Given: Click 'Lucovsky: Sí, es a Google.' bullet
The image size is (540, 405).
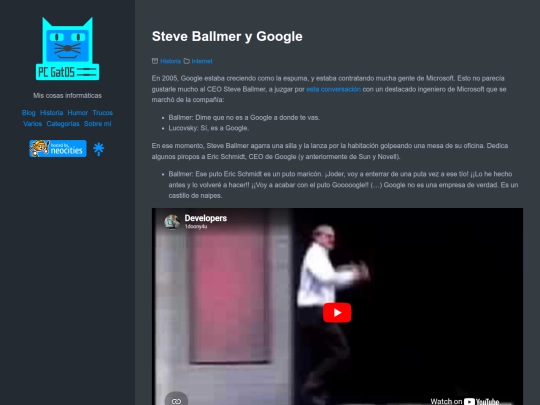Looking at the screenshot, I should pyautogui.click(x=209, y=128).
